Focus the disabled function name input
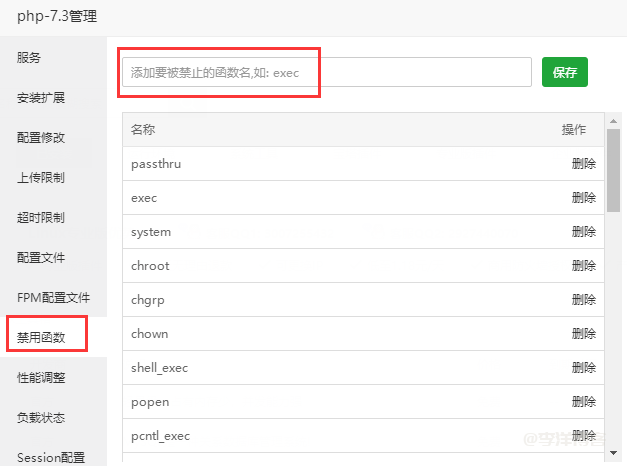Screen dimensions: 627x466 point(326,73)
